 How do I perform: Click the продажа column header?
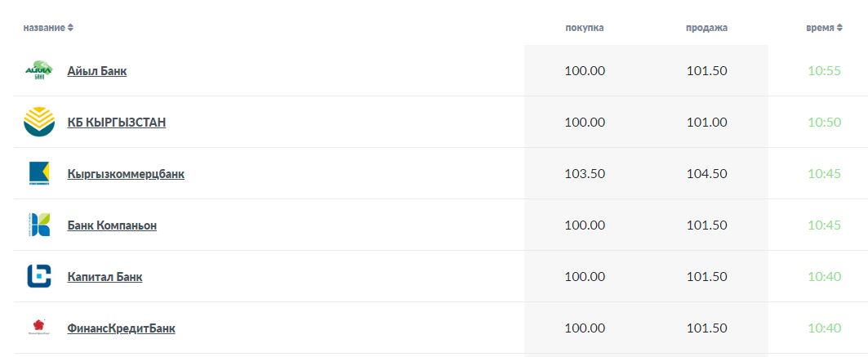[707, 28]
